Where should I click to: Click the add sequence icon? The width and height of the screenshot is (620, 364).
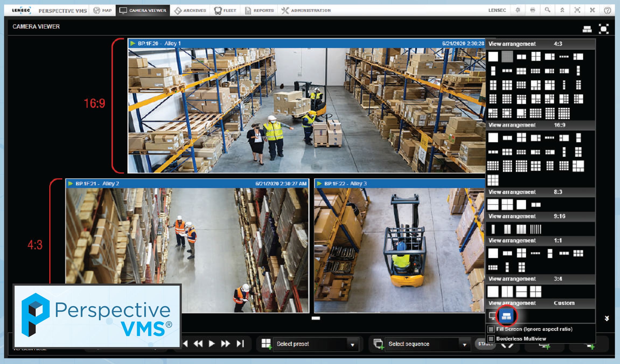coord(378,344)
